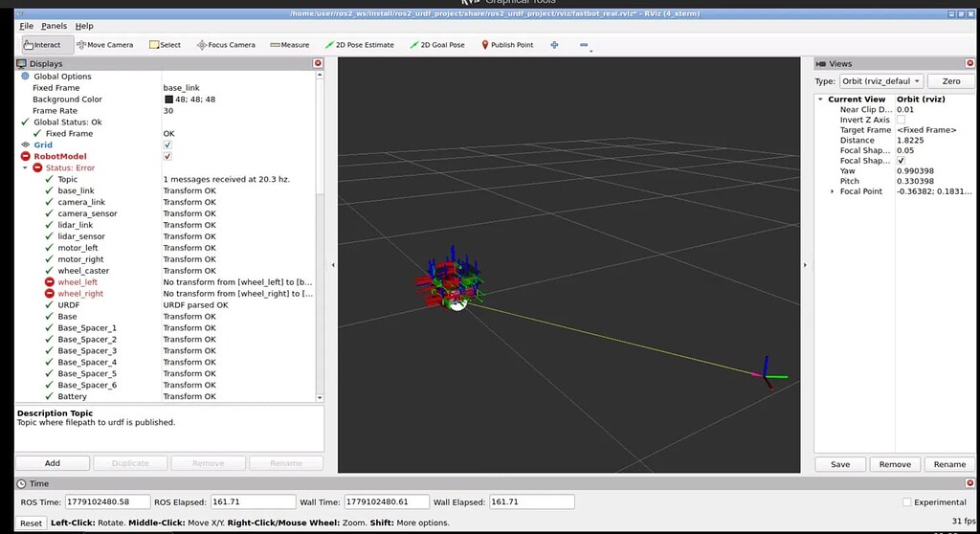Click the Wall Elapsed field
This screenshot has width=980, height=534.
(531, 502)
